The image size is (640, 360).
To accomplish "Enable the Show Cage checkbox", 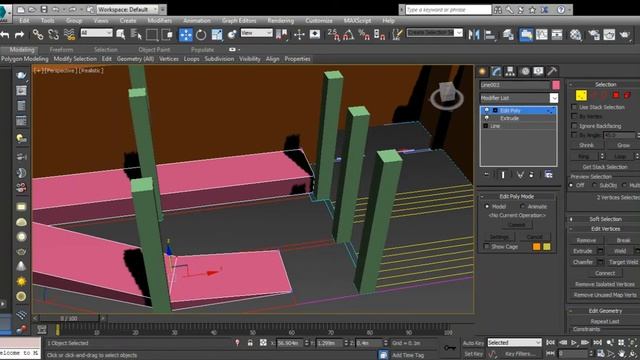I will 486,247.
